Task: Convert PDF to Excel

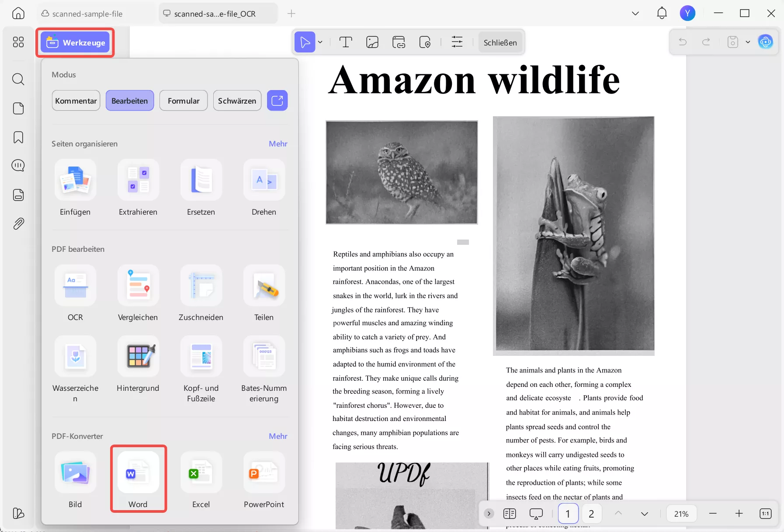Action: [x=201, y=480]
